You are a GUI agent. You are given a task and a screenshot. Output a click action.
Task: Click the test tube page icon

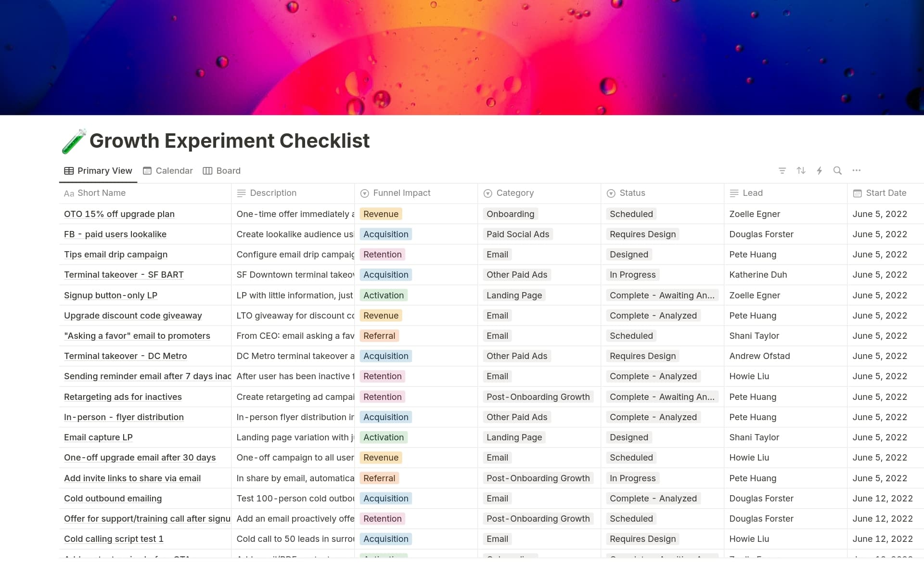point(74,141)
